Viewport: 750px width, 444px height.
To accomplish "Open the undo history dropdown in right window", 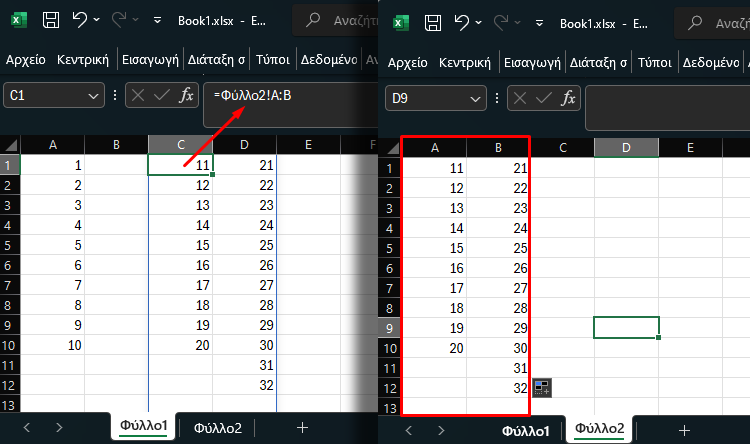I will pyautogui.click(x=479, y=22).
